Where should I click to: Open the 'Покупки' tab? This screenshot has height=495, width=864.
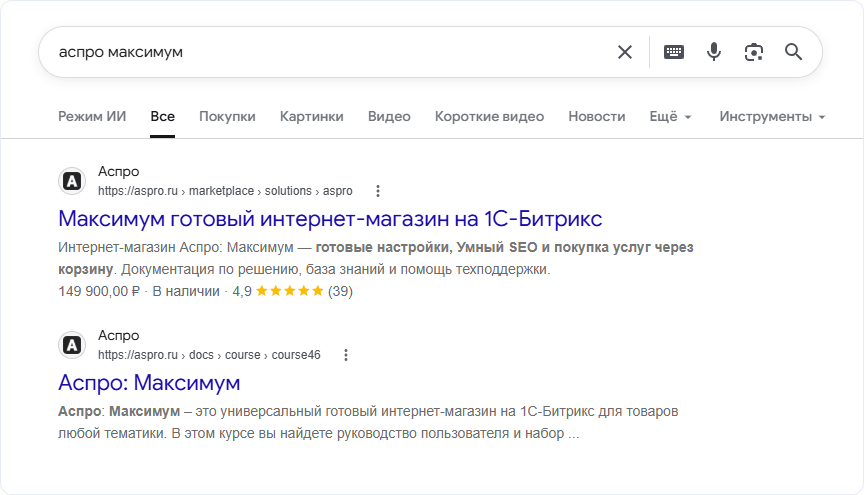[x=227, y=116]
